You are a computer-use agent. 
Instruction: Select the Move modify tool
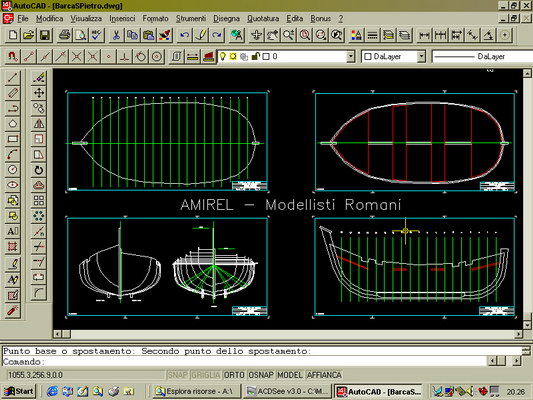pyautogui.click(x=39, y=93)
